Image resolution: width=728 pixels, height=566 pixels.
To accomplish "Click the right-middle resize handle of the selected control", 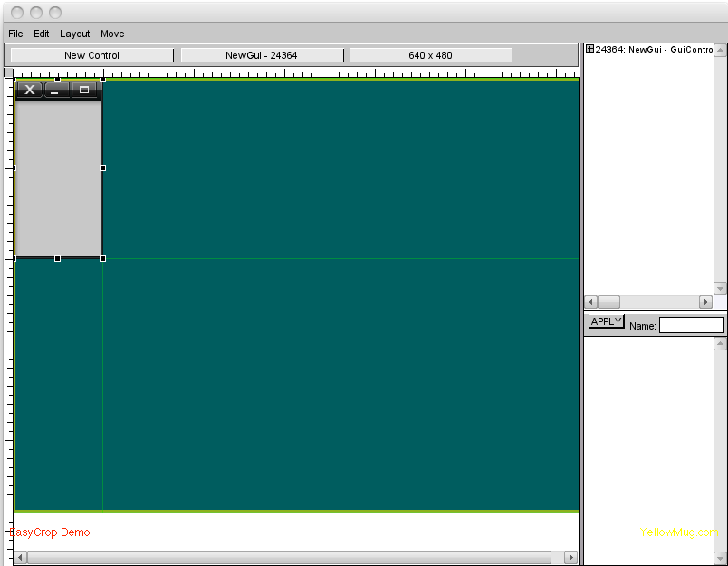I will [x=102, y=168].
